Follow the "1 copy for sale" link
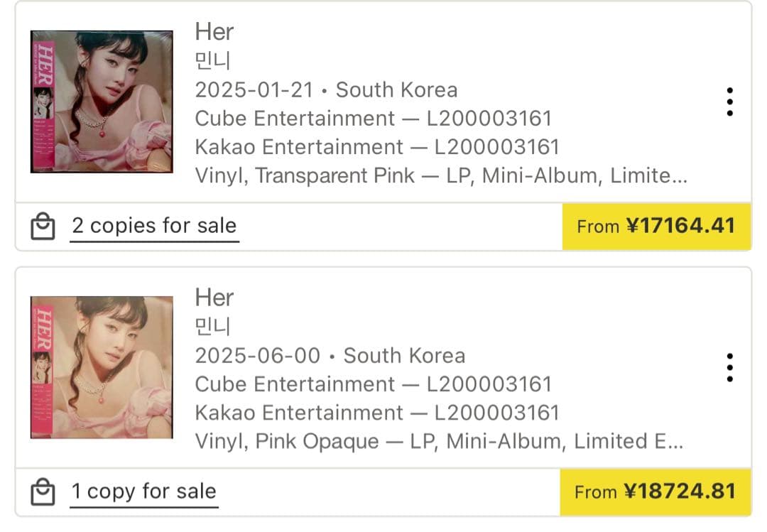This screenshot has height=532, width=767. [x=144, y=492]
